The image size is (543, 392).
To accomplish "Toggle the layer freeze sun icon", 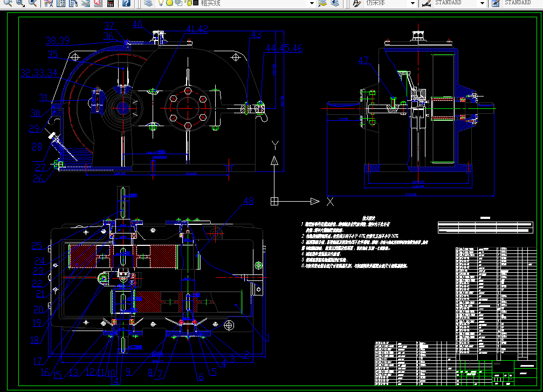I will pos(169,3).
